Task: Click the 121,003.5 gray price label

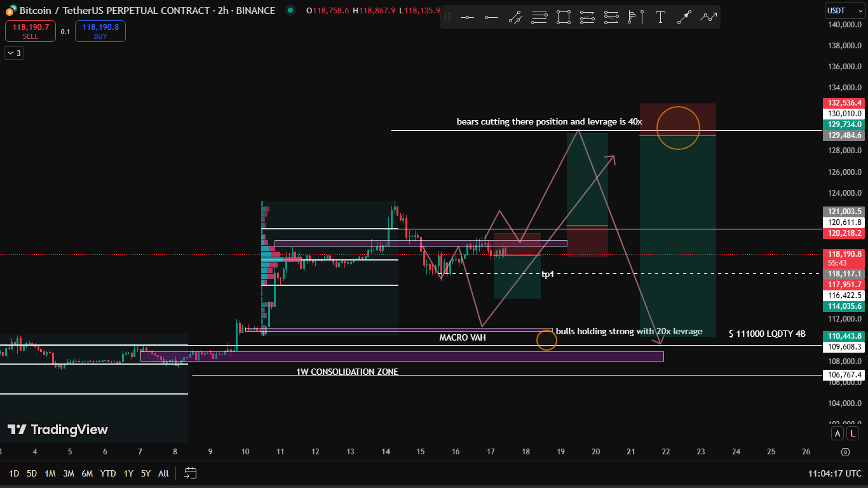Action: (x=843, y=212)
